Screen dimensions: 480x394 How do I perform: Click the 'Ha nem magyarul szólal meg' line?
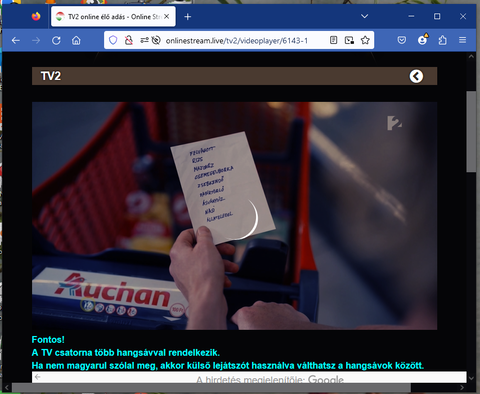[x=228, y=366]
